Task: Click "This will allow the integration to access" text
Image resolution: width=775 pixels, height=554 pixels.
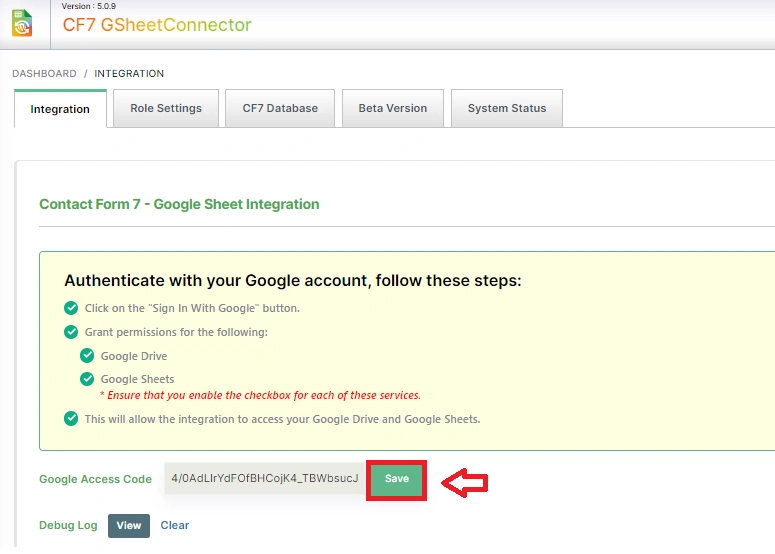Action: [283, 419]
